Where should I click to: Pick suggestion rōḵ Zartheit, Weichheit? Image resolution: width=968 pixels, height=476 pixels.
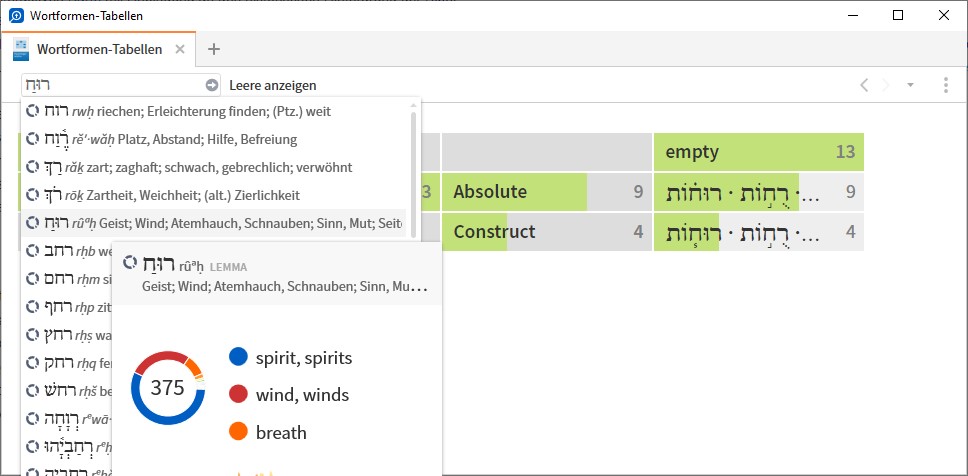pyautogui.click(x=214, y=195)
